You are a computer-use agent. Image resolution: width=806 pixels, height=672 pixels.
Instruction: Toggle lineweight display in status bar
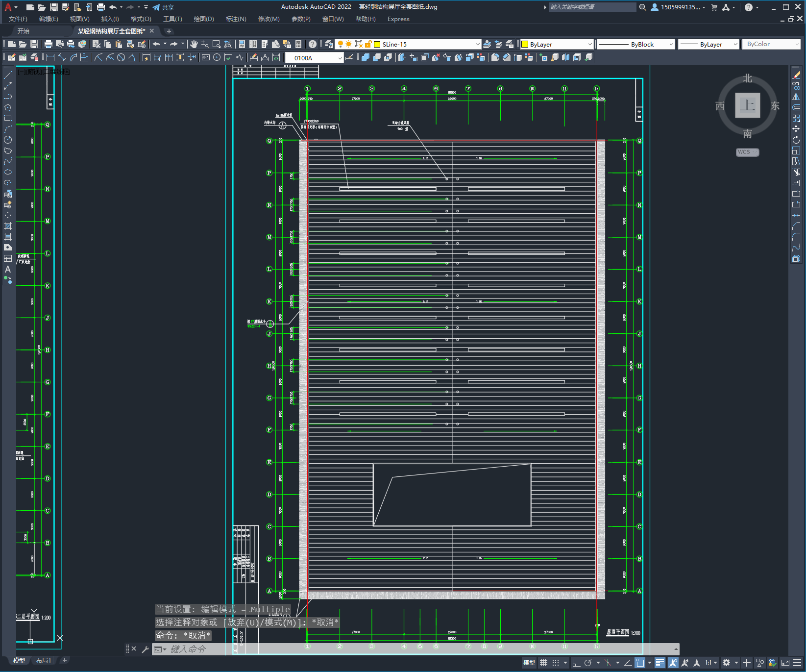click(660, 663)
